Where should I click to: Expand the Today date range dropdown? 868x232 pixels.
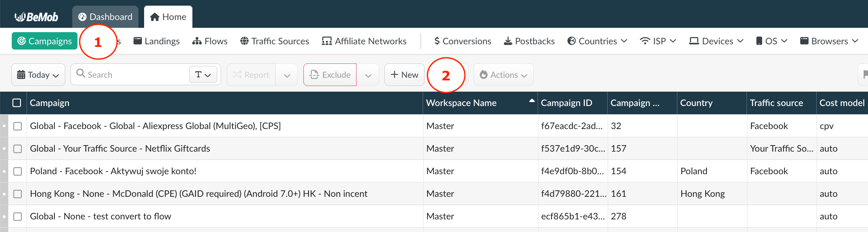click(x=38, y=75)
